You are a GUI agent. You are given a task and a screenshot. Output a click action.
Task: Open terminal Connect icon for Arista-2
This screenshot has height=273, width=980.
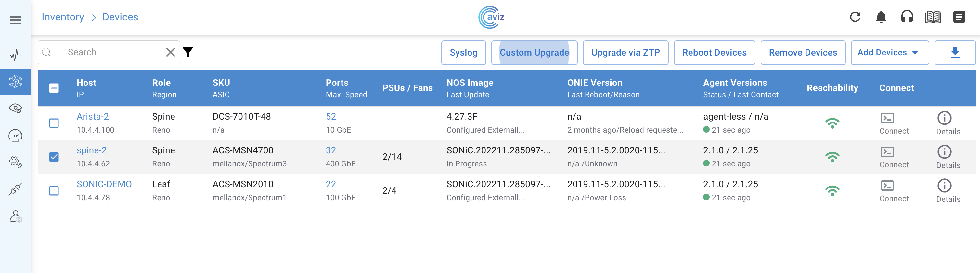887,118
